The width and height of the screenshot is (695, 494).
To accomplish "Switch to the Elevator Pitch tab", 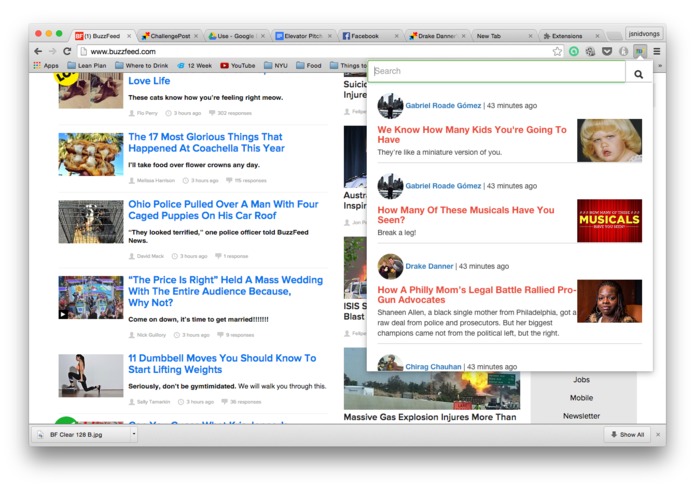I will (x=304, y=36).
